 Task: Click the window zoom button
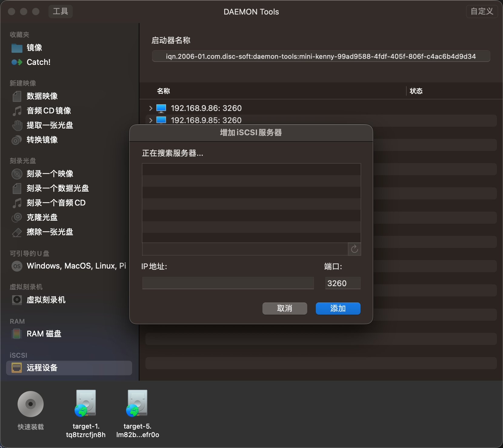click(36, 12)
